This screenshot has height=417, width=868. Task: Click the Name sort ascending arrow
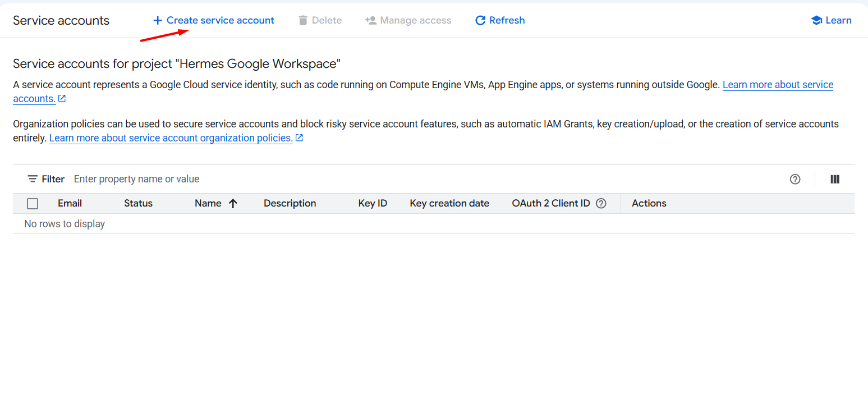click(x=233, y=204)
